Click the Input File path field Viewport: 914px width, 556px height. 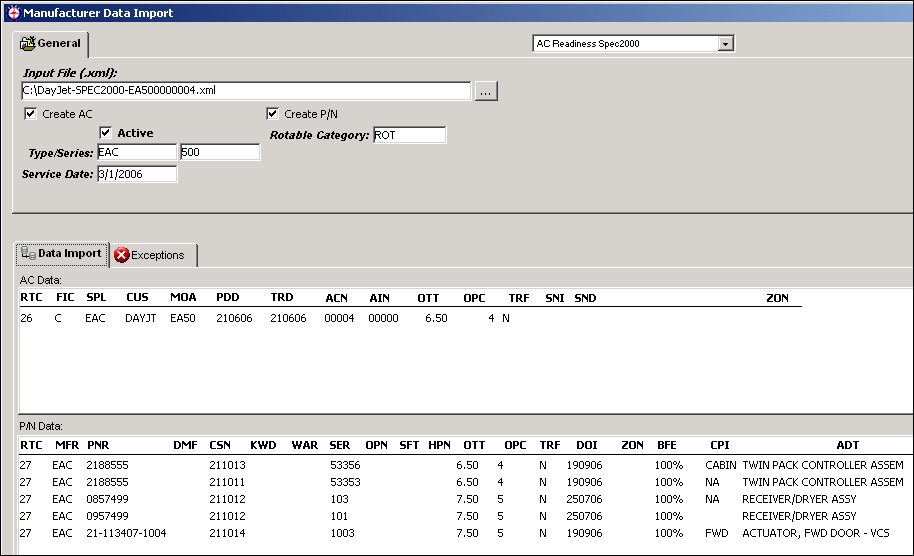pos(245,90)
